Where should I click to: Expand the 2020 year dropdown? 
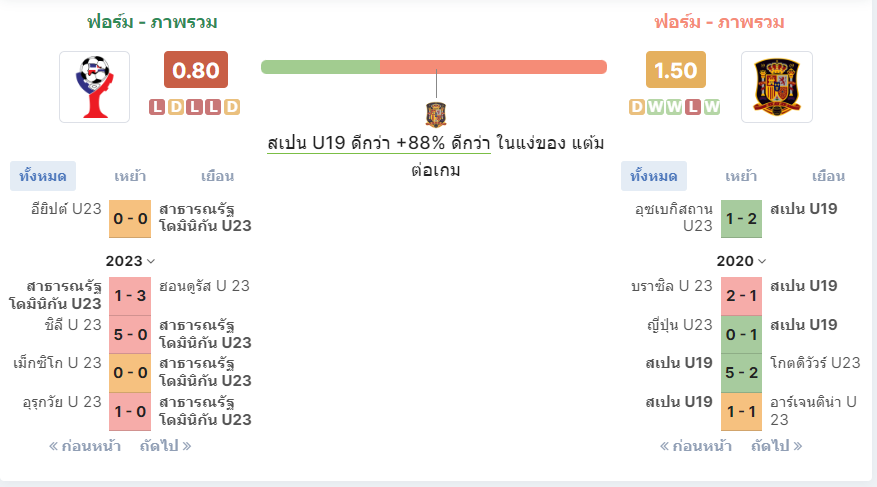tap(741, 261)
